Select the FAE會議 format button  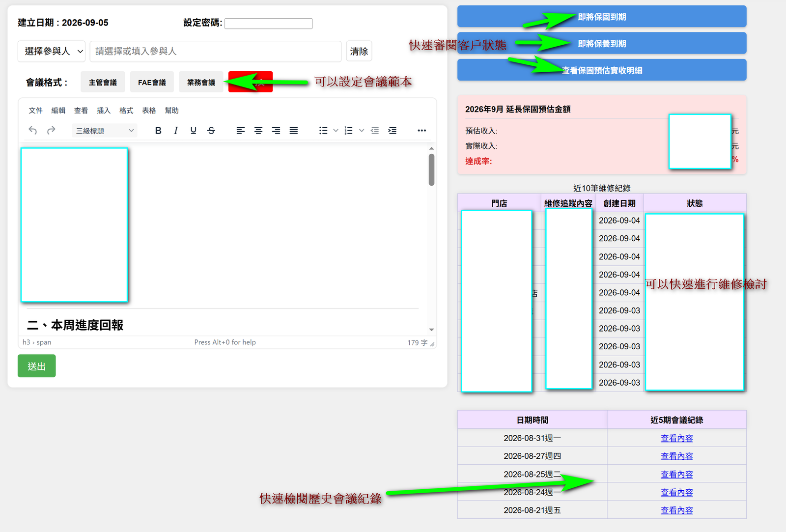click(x=152, y=82)
